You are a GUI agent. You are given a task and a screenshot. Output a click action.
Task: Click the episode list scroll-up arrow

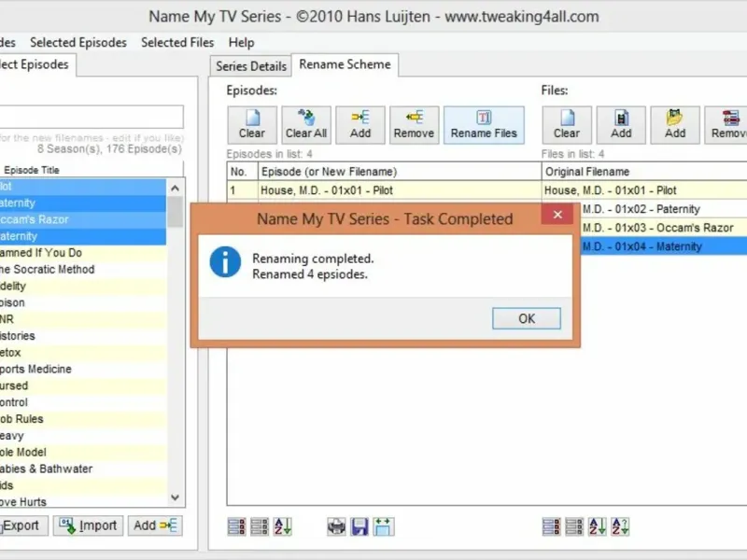click(175, 189)
